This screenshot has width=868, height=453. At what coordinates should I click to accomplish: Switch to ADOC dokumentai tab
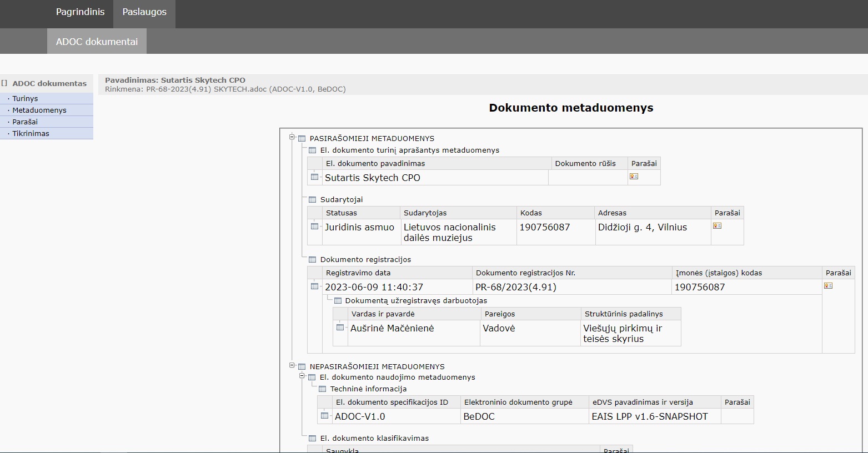pyautogui.click(x=97, y=42)
